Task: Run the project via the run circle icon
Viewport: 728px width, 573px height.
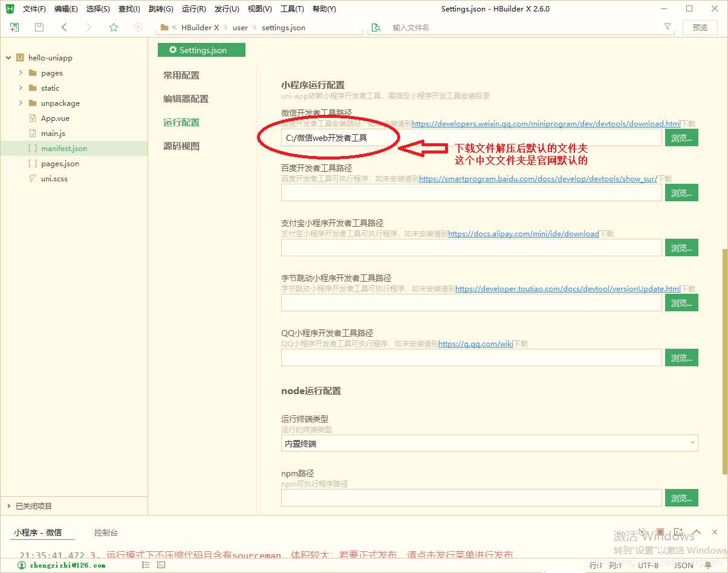Action: coord(138,27)
